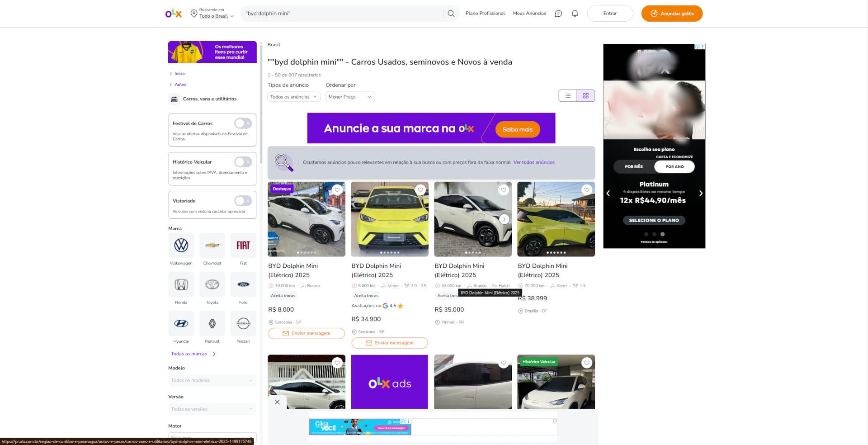Go to next plan in ad carousel
Screen dimensions: 868x445
701,193
